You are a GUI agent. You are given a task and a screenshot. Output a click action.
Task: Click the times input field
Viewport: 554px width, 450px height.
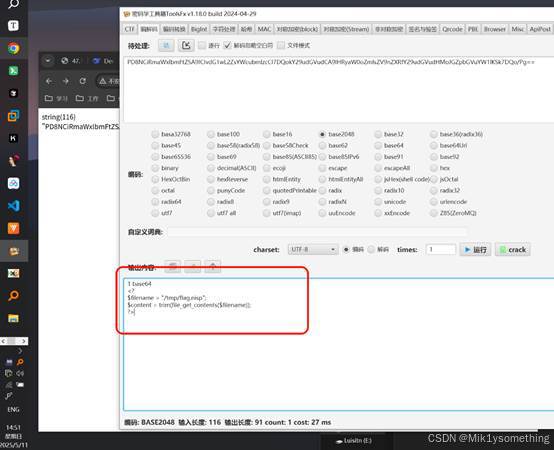tap(441, 250)
